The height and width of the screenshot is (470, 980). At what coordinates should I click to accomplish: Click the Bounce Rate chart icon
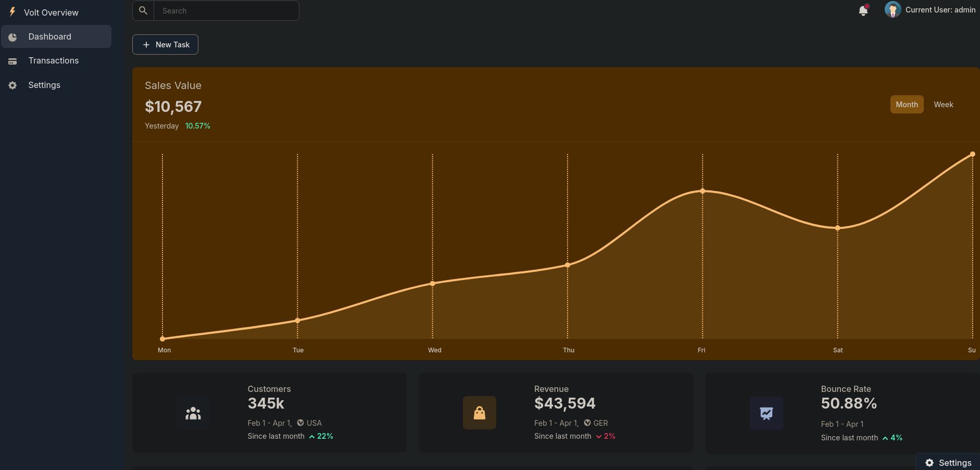[767, 413]
